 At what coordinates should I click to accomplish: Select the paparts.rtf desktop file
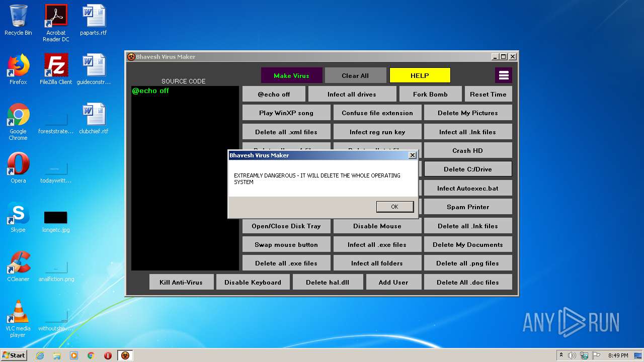(x=94, y=20)
